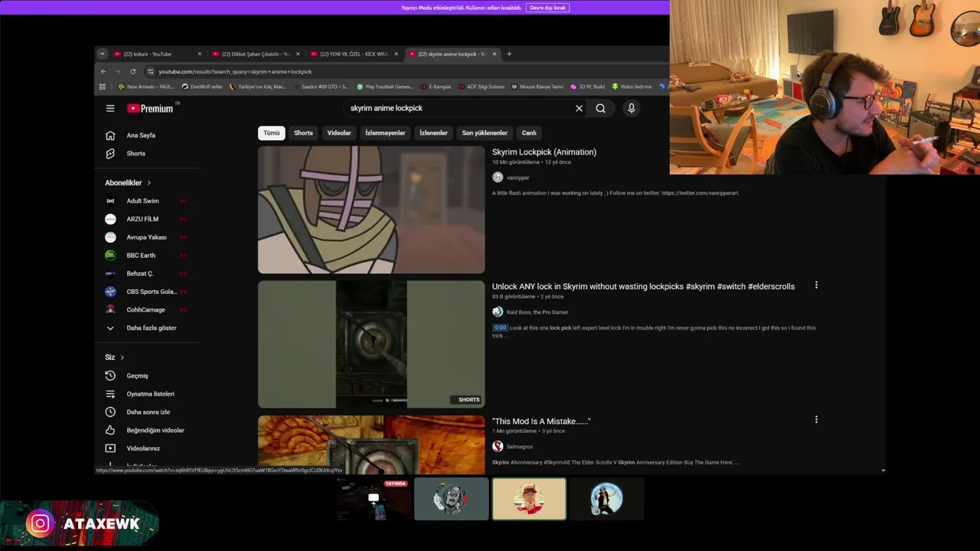
Task: Open Chrome apps grid in bookmarks bar
Action: coord(103,87)
